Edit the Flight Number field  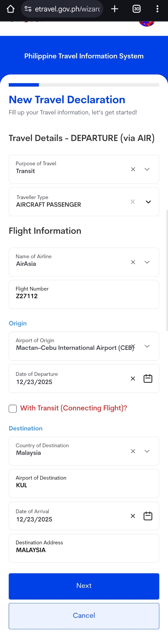pyautogui.click(x=84, y=294)
